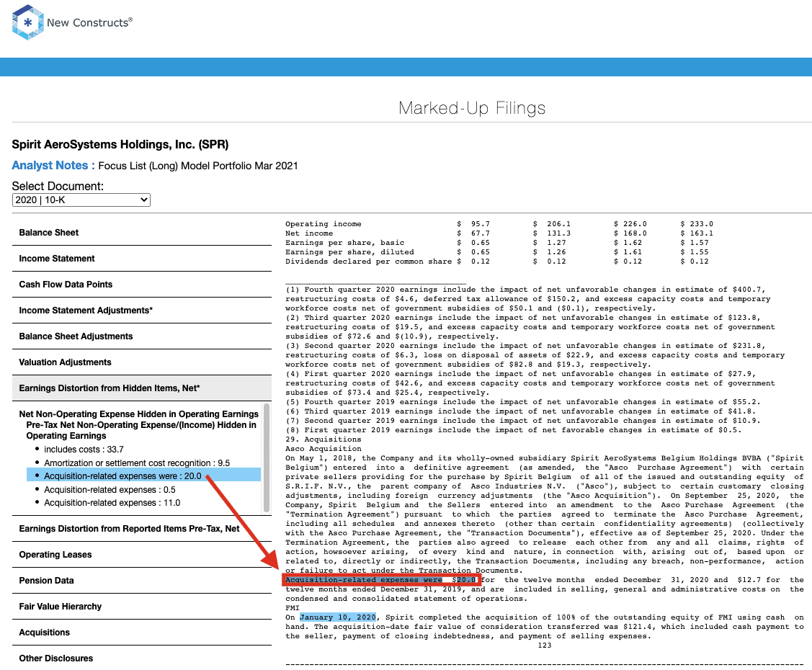The height and width of the screenshot is (670, 812).
Task: Click the New Constructs brand name text
Action: point(89,22)
